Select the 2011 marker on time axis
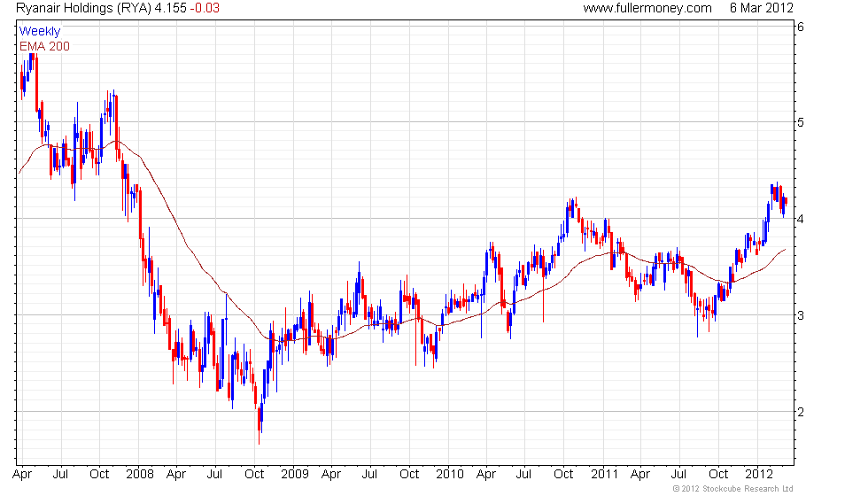 pos(605,474)
